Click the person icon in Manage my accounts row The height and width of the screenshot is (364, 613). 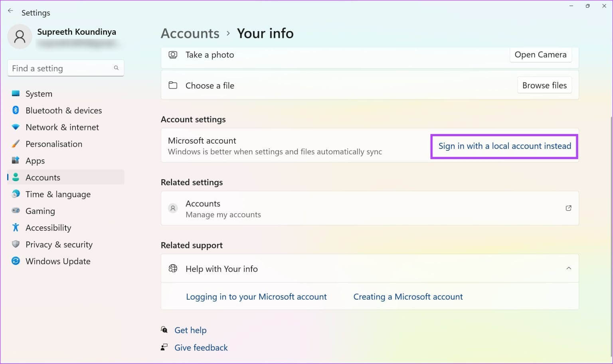coord(173,208)
